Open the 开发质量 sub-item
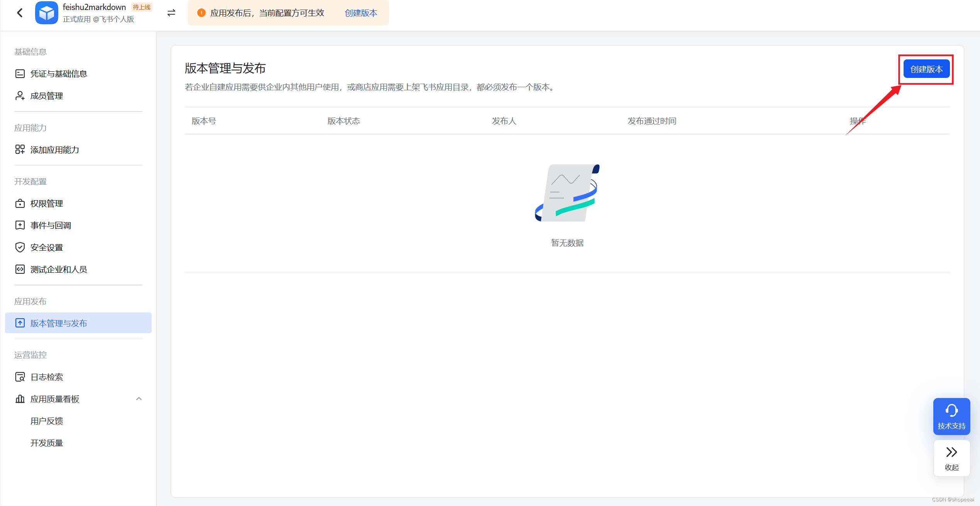 coord(47,443)
